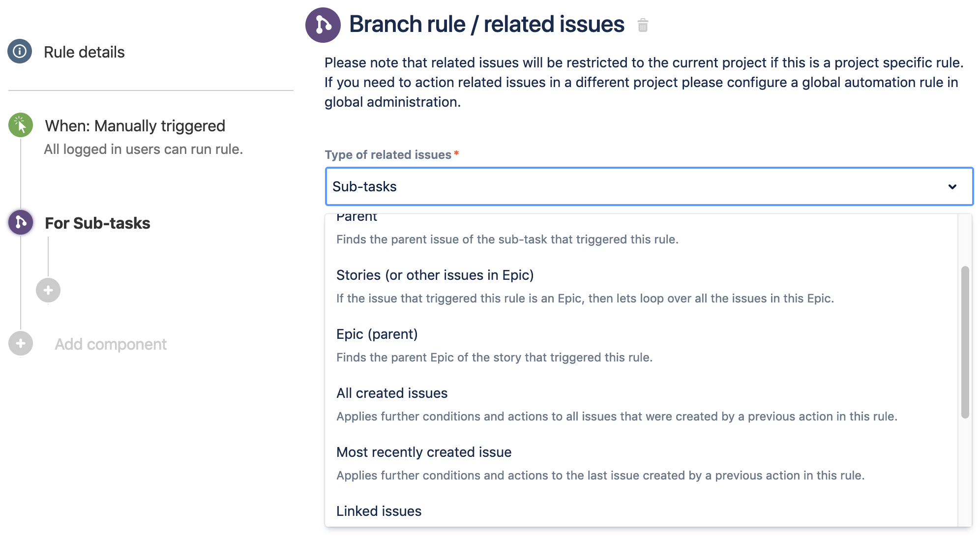Screen dimensions: 980x539
Task: Select the For Sub-tasks branch step
Action: pos(97,223)
